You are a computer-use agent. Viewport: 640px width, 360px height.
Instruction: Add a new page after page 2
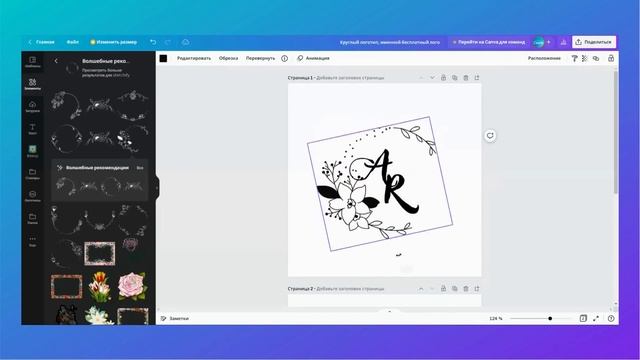tap(477, 289)
